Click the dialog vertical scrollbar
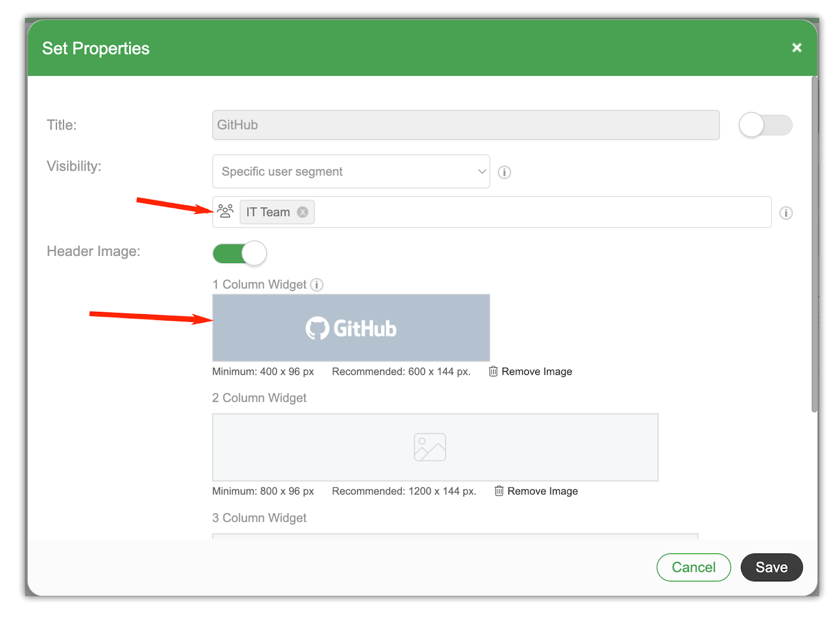Viewport: 840px width, 620px height. [814, 243]
